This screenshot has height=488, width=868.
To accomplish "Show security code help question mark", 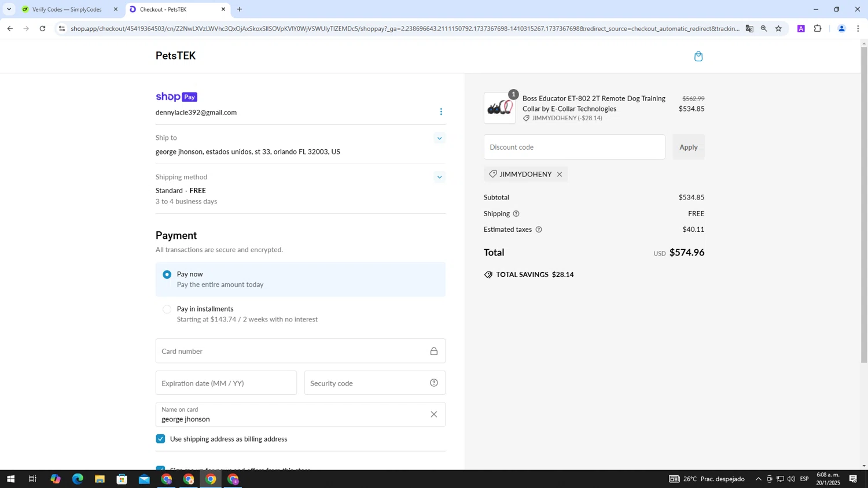I will (x=433, y=383).
